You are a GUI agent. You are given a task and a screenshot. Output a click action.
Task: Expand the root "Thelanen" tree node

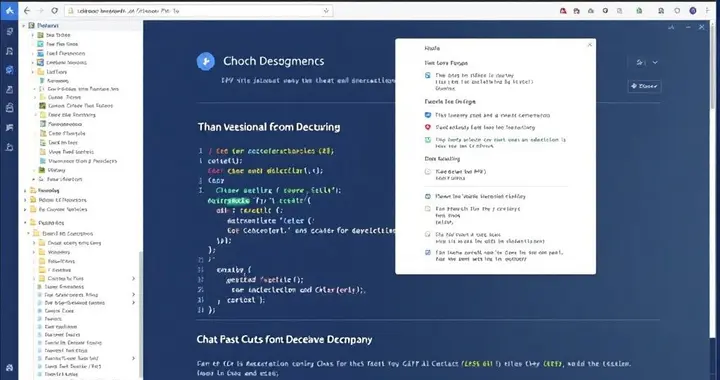pyautogui.click(x=24, y=26)
